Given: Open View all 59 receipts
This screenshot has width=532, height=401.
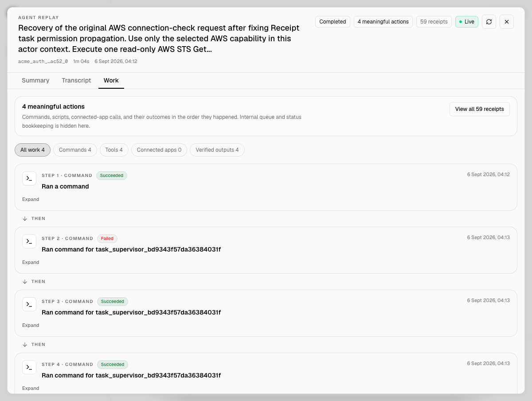Looking at the screenshot, I should 480,109.
